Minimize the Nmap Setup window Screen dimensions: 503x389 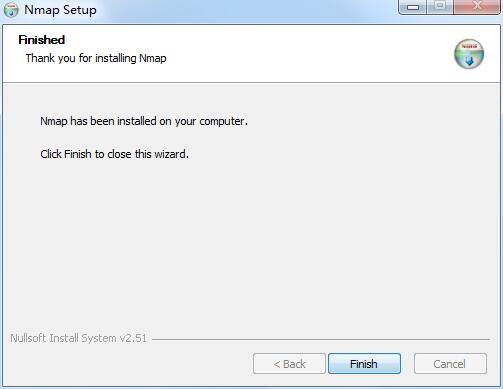click(x=413, y=7)
